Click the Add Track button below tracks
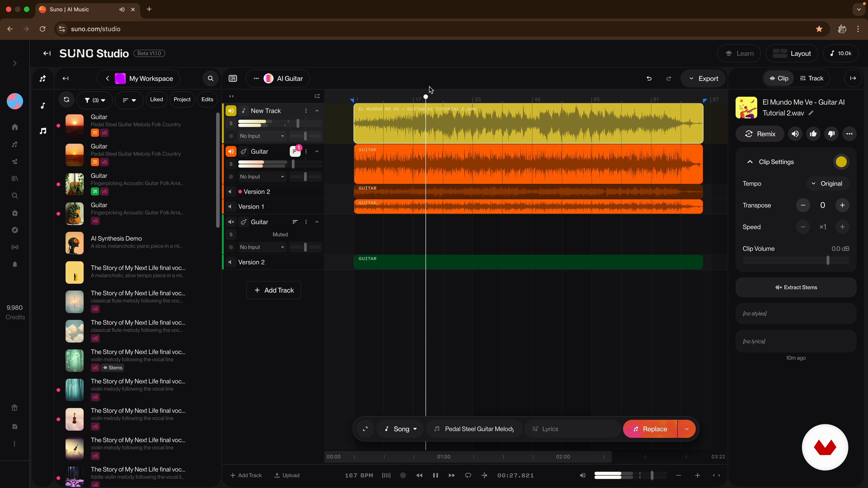Screen dimensions: 868x488 pos(274,290)
